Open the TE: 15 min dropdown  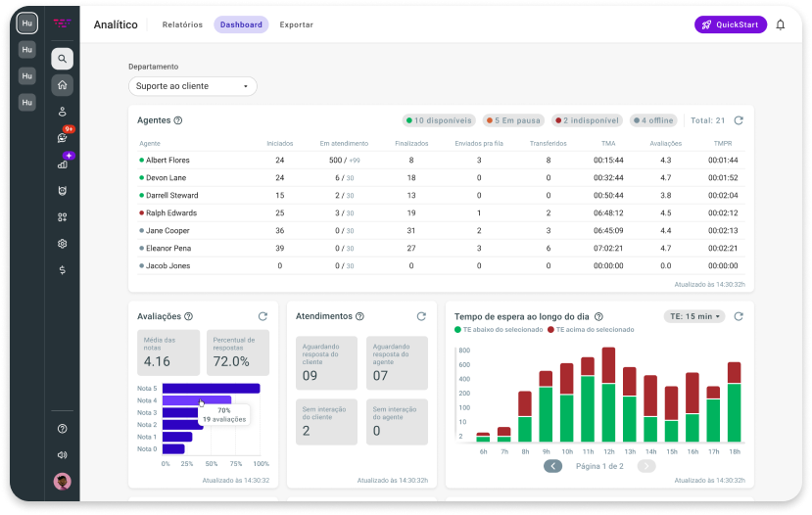tap(694, 316)
